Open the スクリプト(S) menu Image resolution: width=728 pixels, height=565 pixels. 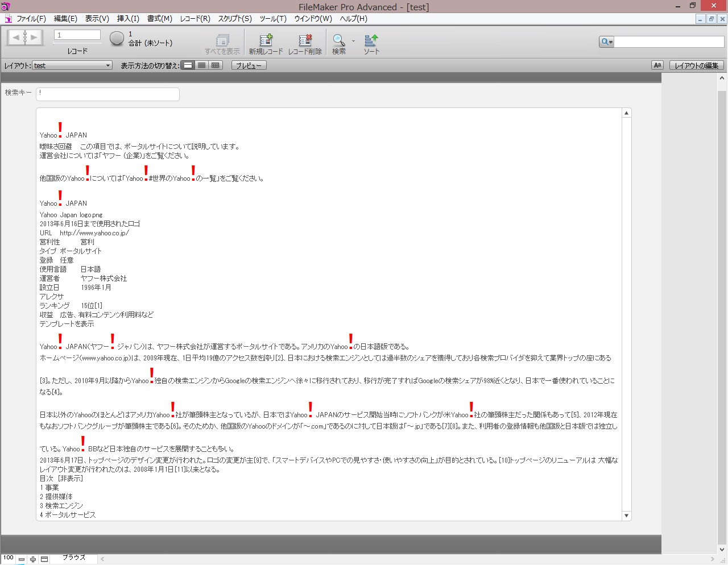[235, 19]
